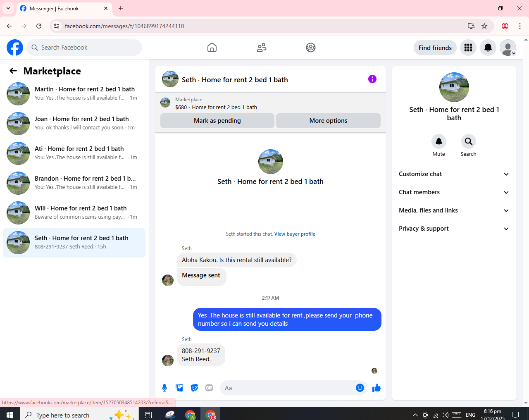Open the Chrome profile icon

point(505,26)
